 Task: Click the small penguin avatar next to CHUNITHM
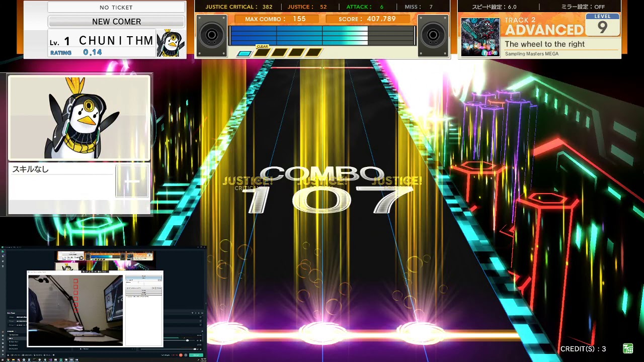(171, 43)
